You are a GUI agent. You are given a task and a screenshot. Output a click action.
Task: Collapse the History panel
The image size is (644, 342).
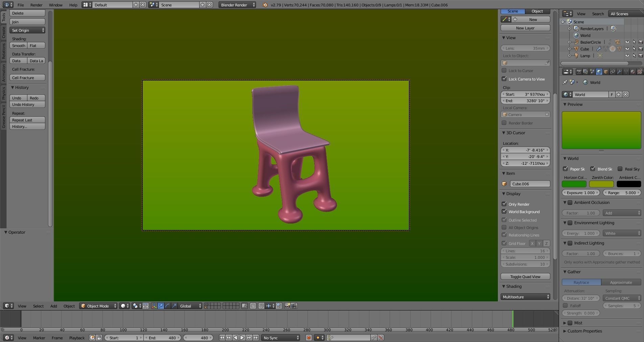pyautogui.click(x=13, y=88)
